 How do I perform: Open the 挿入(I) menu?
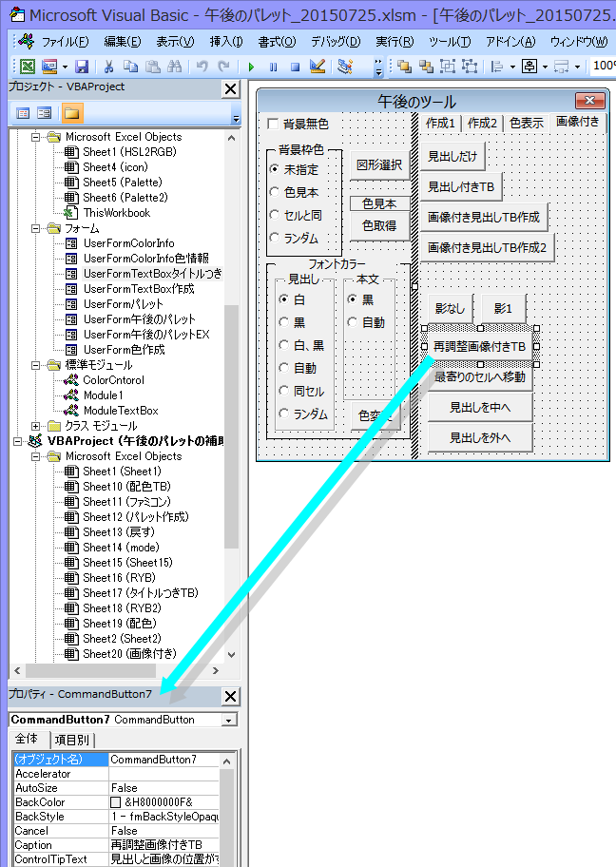225,42
